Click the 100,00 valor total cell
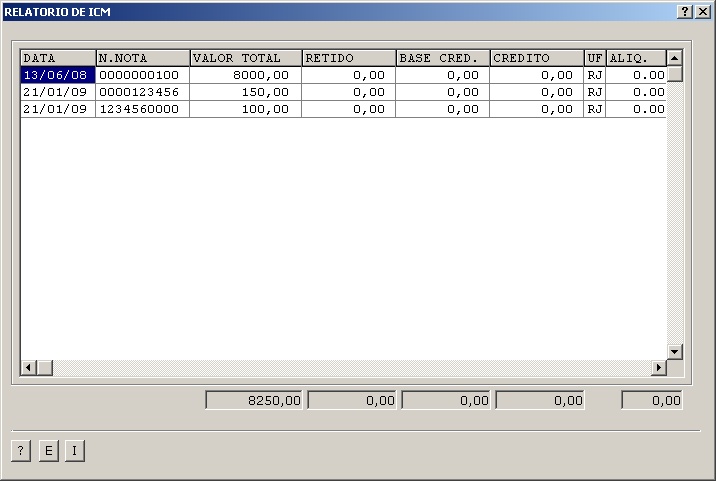Image resolution: width=716 pixels, height=481 pixels. [x=245, y=109]
